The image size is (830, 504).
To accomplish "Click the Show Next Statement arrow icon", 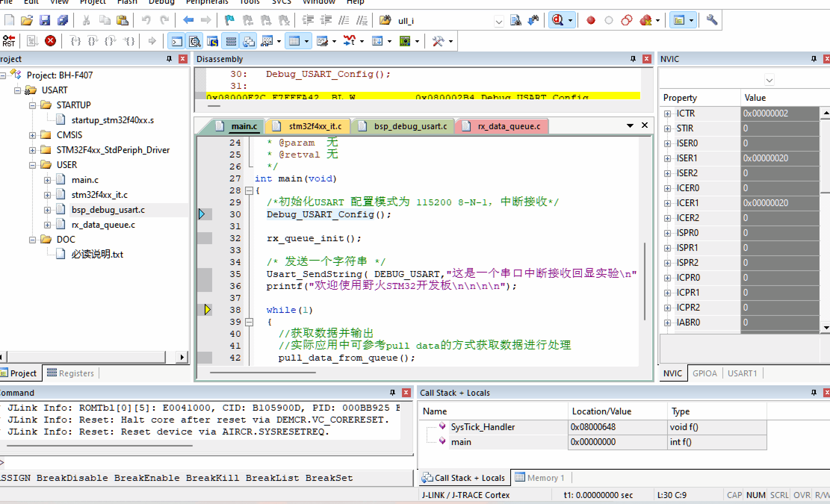I will tap(152, 41).
